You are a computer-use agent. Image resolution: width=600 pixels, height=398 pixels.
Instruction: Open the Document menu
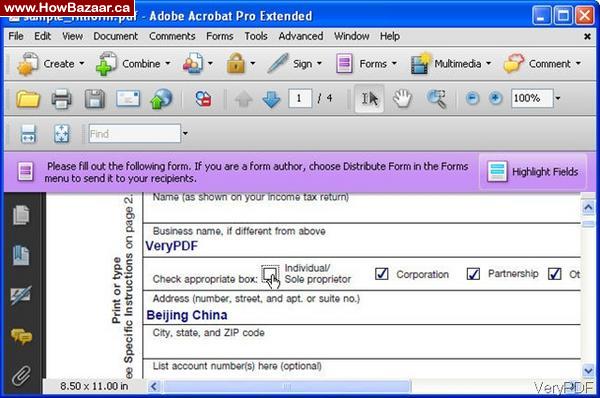(x=115, y=36)
